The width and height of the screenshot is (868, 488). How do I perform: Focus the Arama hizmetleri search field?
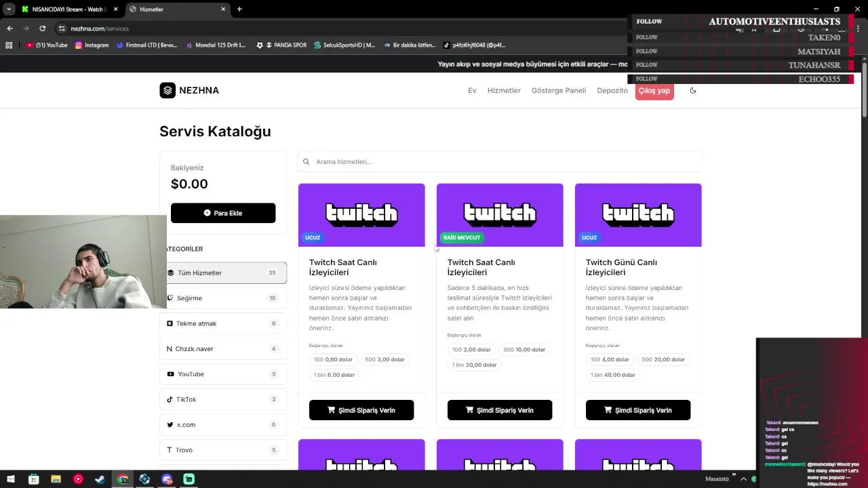pyautogui.click(x=500, y=161)
